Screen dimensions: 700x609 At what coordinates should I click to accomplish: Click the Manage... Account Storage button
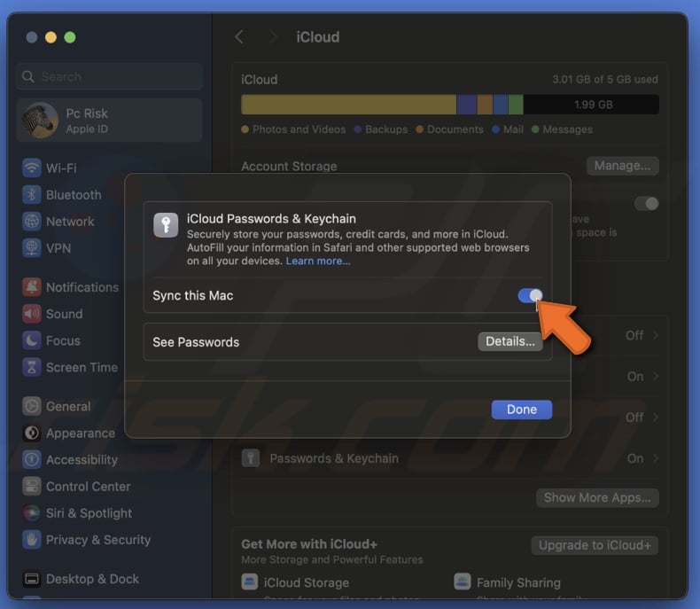tap(622, 166)
